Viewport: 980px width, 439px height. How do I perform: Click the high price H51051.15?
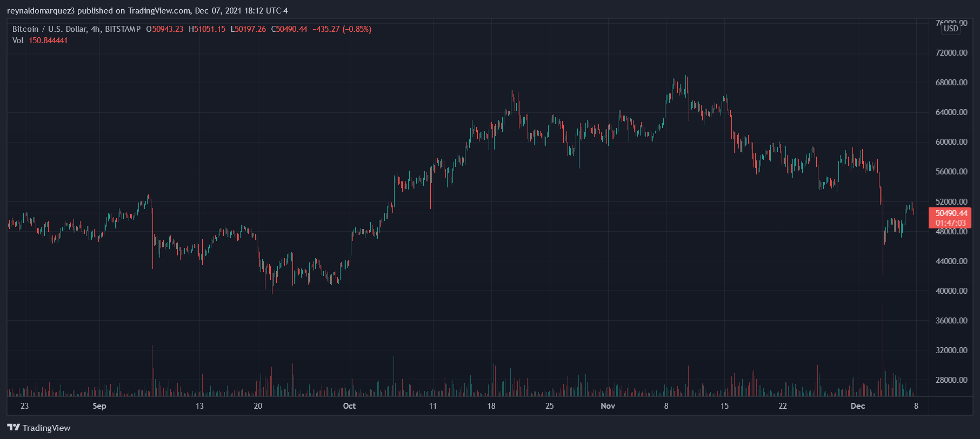[207, 29]
